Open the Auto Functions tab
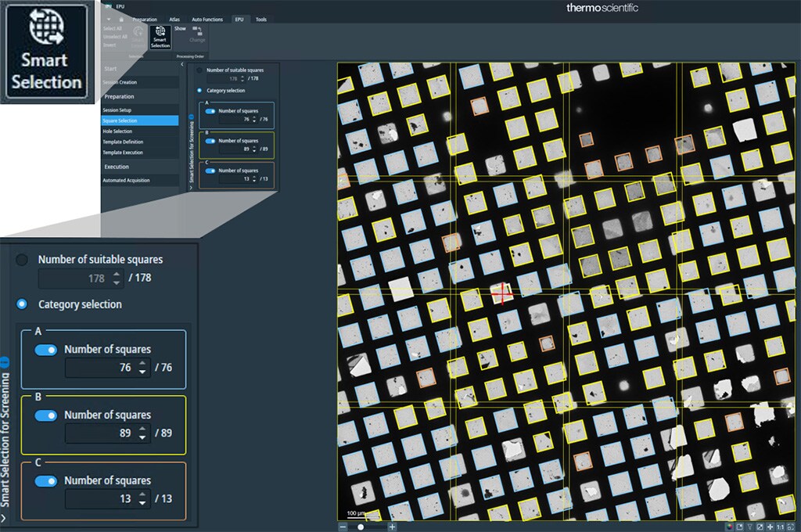Image resolution: width=801 pixels, height=532 pixels. click(x=207, y=19)
